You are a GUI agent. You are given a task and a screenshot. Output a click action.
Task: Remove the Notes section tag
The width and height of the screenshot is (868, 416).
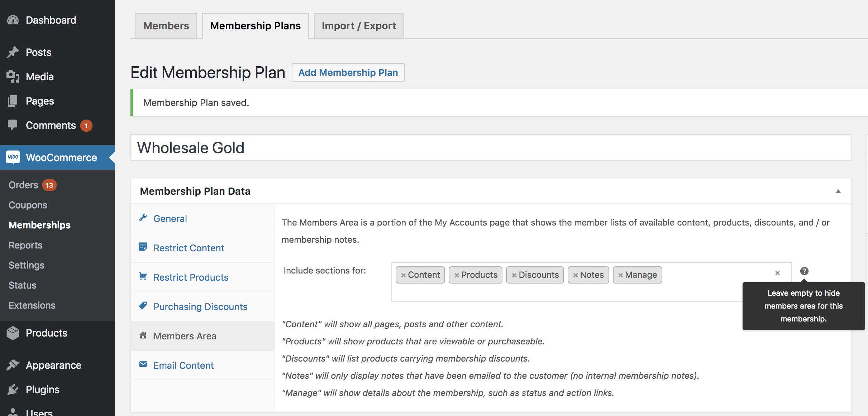pos(575,275)
